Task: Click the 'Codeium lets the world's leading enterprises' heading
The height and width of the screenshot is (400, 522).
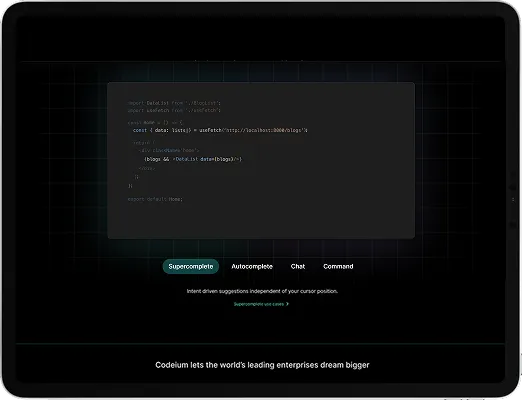Action: (x=262, y=365)
